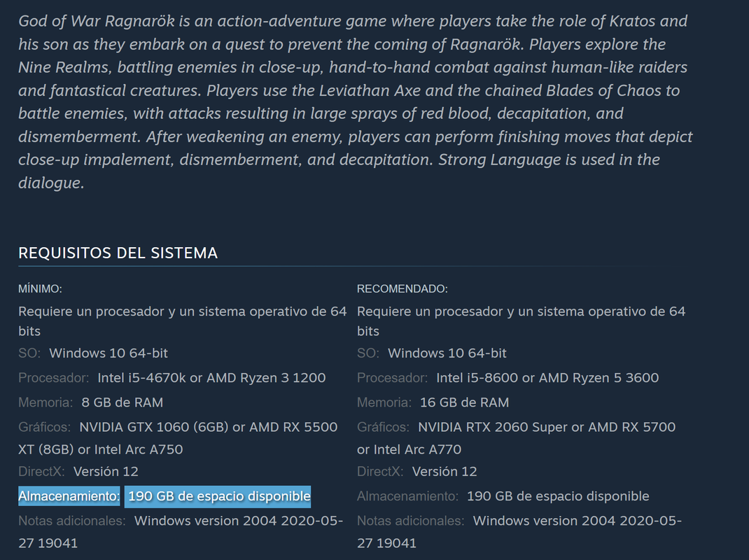Click highlighted '190 GB de espacio disponible' minimum value
The width and height of the screenshot is (749, 560).
pyautogui.click(x=218, y=496)
